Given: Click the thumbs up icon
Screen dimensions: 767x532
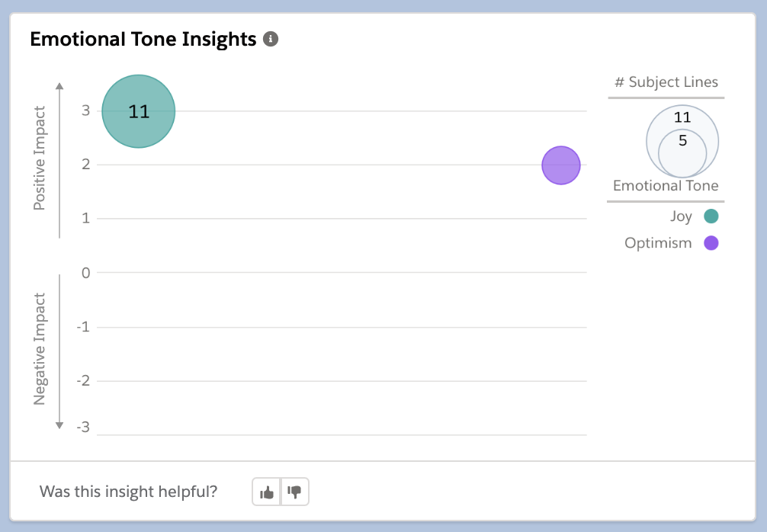Looking at the screenshot, I should click(266, 491).
